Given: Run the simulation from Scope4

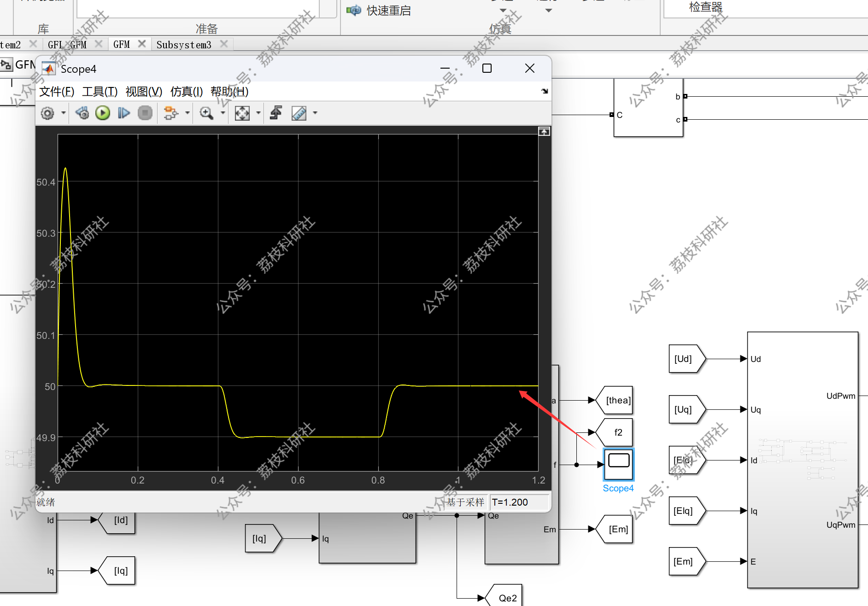Looking at the screenshot, I should [103, 113].
